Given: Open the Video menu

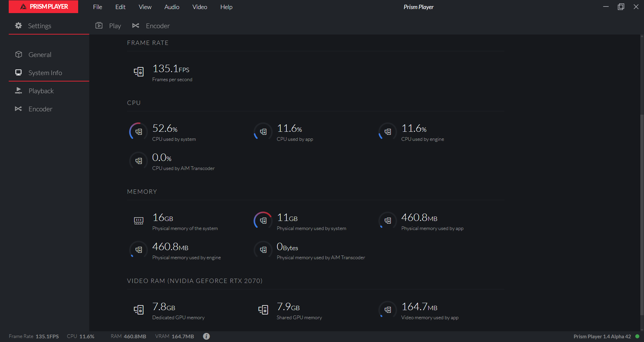Looking at the screenshot, I should [x=200, y=7].
